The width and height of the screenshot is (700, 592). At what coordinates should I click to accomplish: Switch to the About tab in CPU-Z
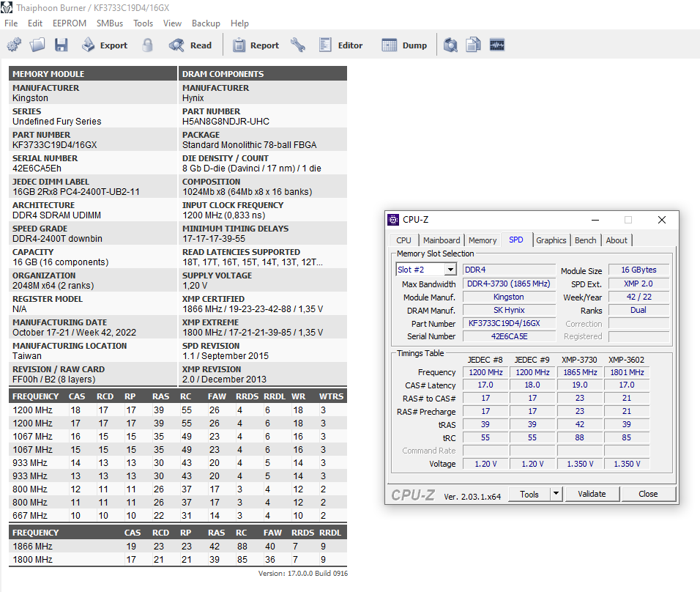[617, 240]
